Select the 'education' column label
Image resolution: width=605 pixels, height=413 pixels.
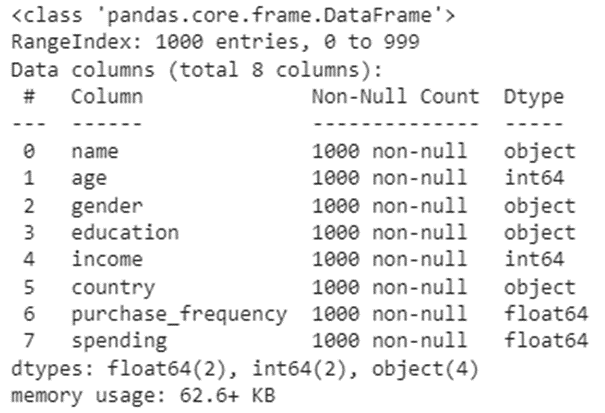pos(124,233)
